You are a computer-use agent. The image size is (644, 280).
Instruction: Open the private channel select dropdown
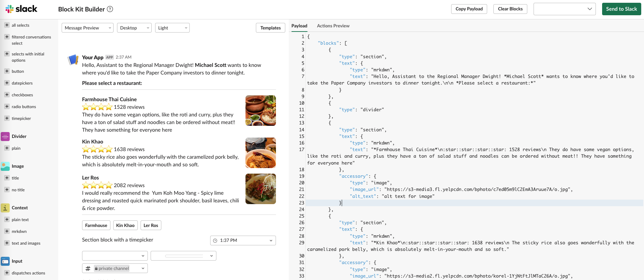pyautogui.click(x=115, y=268)
